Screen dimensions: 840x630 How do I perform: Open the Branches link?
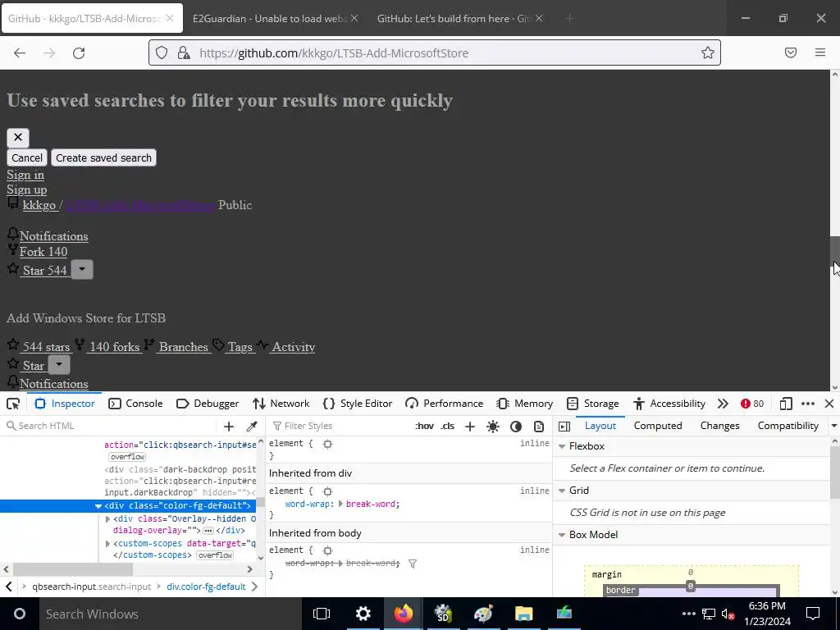click(x=183, y=347)
